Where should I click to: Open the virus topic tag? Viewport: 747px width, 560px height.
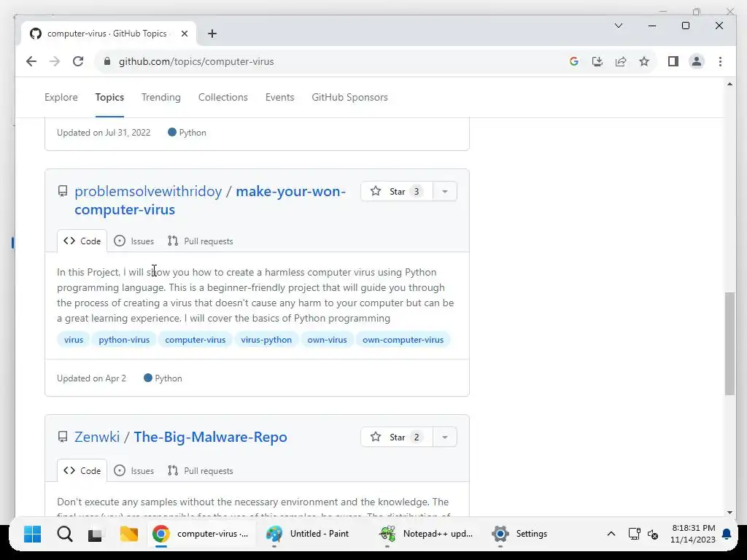[x=74, y=340]
